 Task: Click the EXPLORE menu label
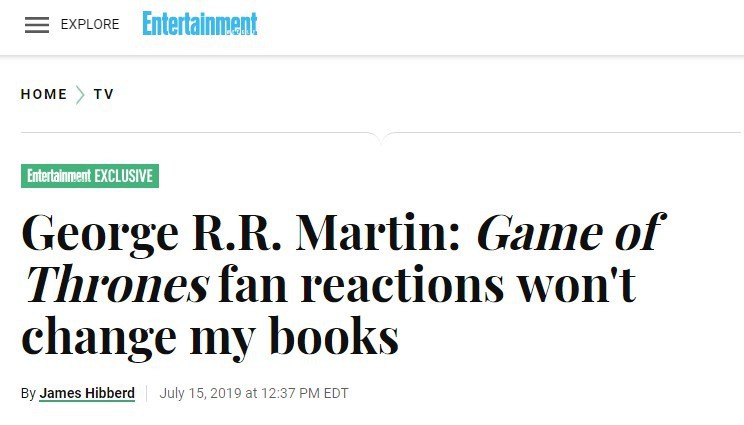pyautogui.click(x=90, y=25)
